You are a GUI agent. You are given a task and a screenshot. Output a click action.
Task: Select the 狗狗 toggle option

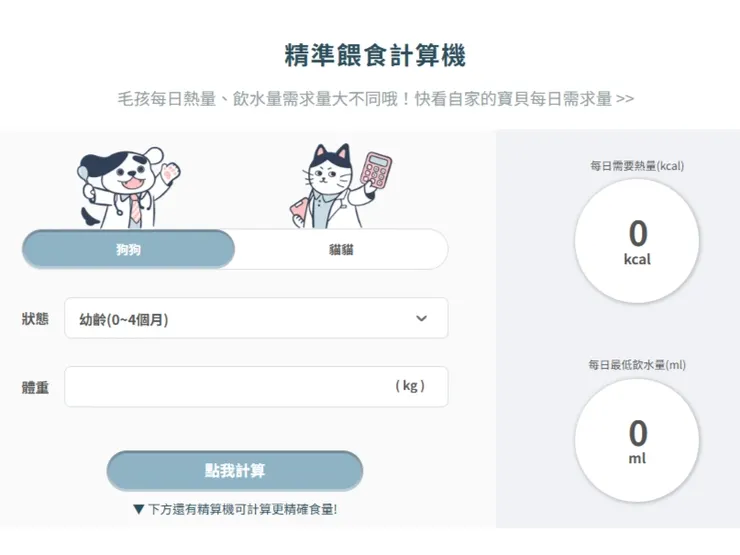click(128, 249)
